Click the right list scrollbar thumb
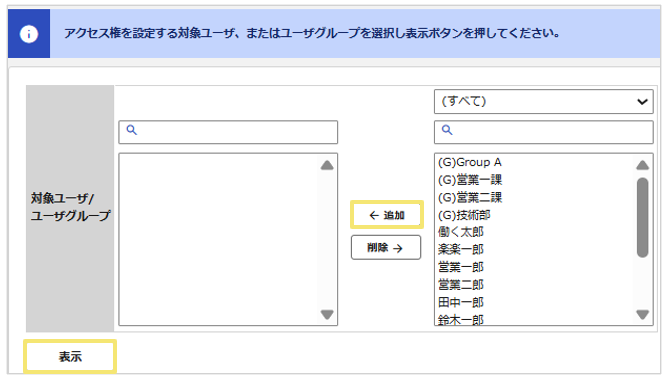This screenshot has width=669, height=376. [643, 218]
